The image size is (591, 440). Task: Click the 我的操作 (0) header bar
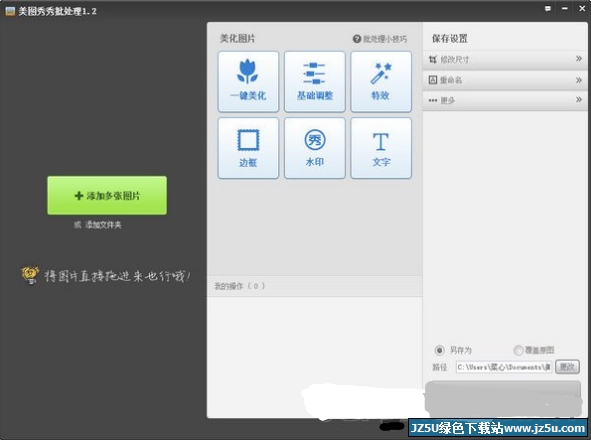coord(314,286)
